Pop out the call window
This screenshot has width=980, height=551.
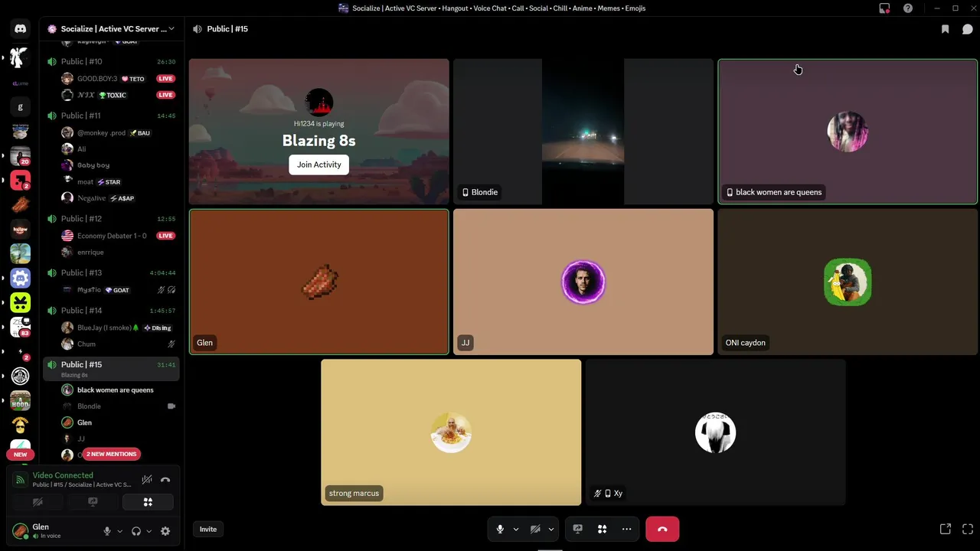click(946, 529)
